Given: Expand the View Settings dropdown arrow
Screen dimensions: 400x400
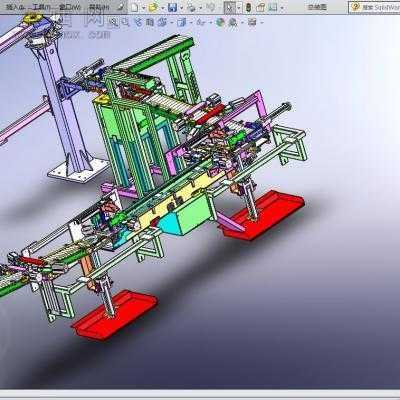Looking at the screenshot, I should click(x=262, y=22).
